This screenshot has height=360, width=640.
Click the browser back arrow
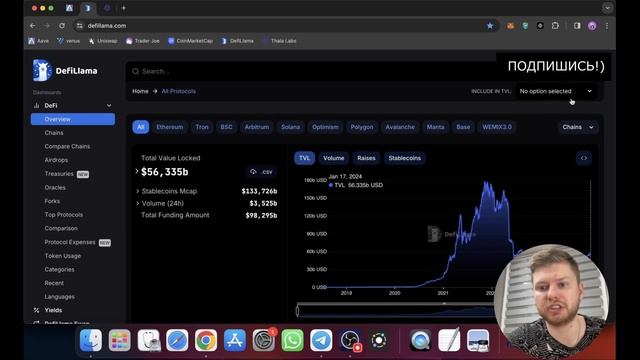coord(33,26)
